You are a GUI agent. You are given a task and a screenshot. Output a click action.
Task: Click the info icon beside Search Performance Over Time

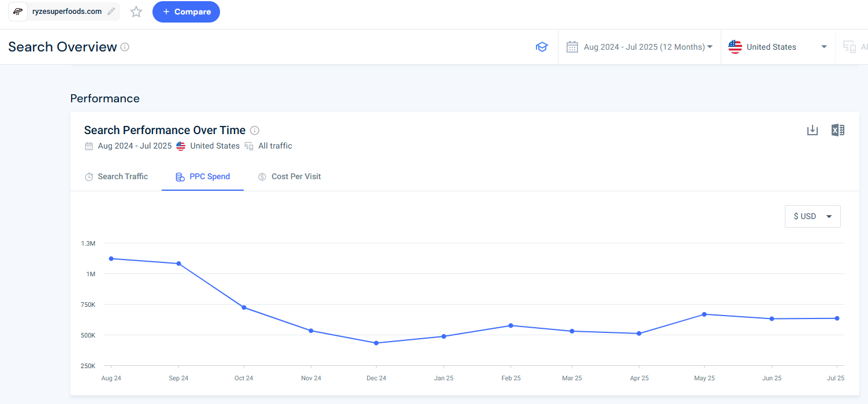(x=255, y=130)
